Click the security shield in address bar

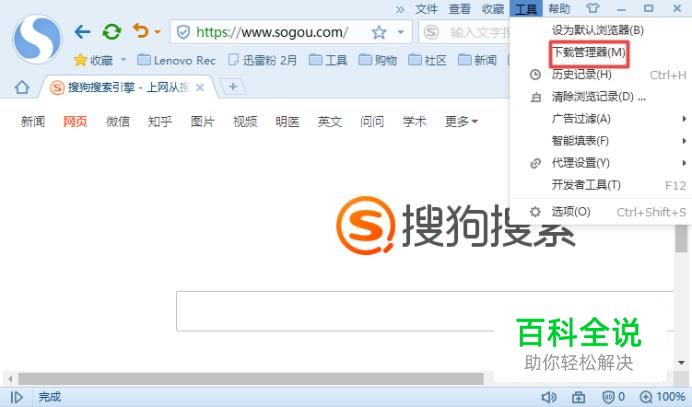pos(183,32)
